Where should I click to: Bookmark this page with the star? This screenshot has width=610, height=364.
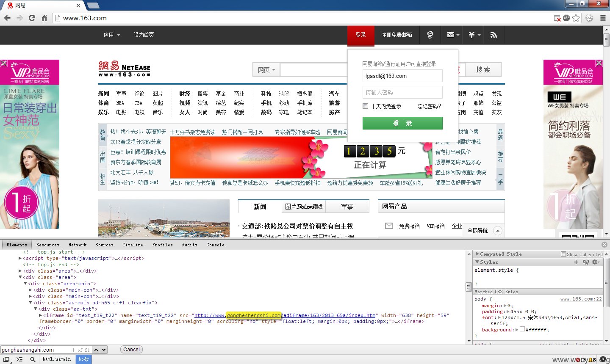(x=576, y=18)
